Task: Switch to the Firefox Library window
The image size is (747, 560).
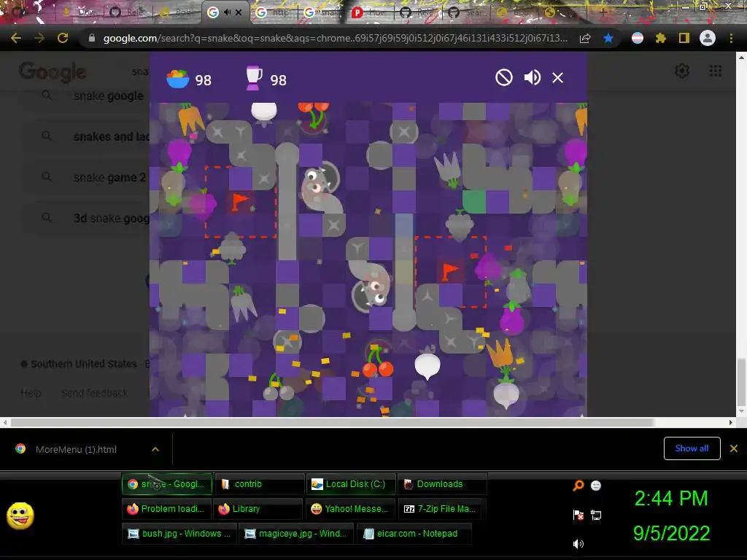Action: click(258, 509)
